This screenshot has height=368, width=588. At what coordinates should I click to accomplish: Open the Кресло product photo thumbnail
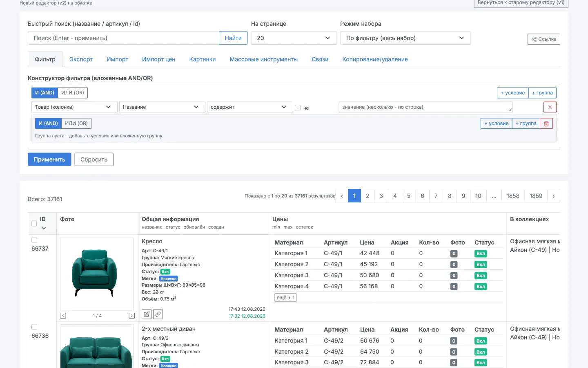[97, 274]
